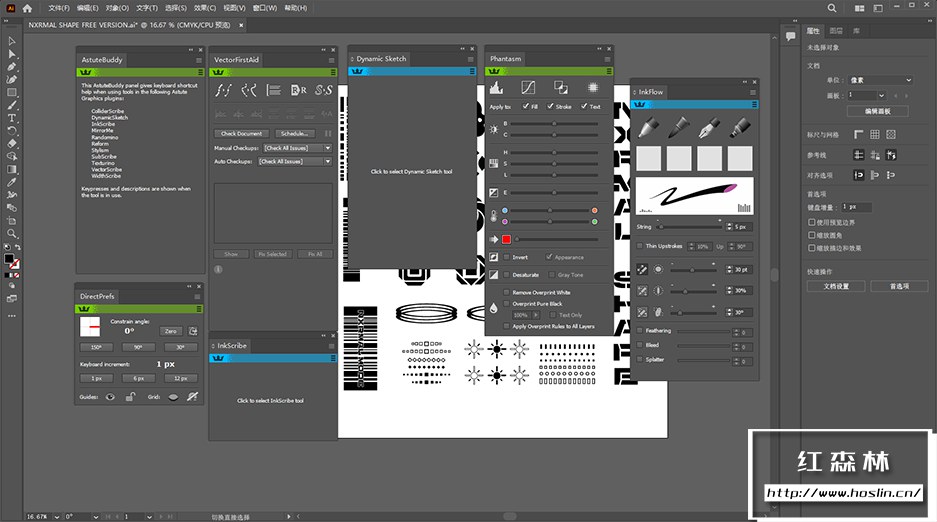Switch to the 库 tab
This screenshot has width=937, height=522.
pos(856,30)
